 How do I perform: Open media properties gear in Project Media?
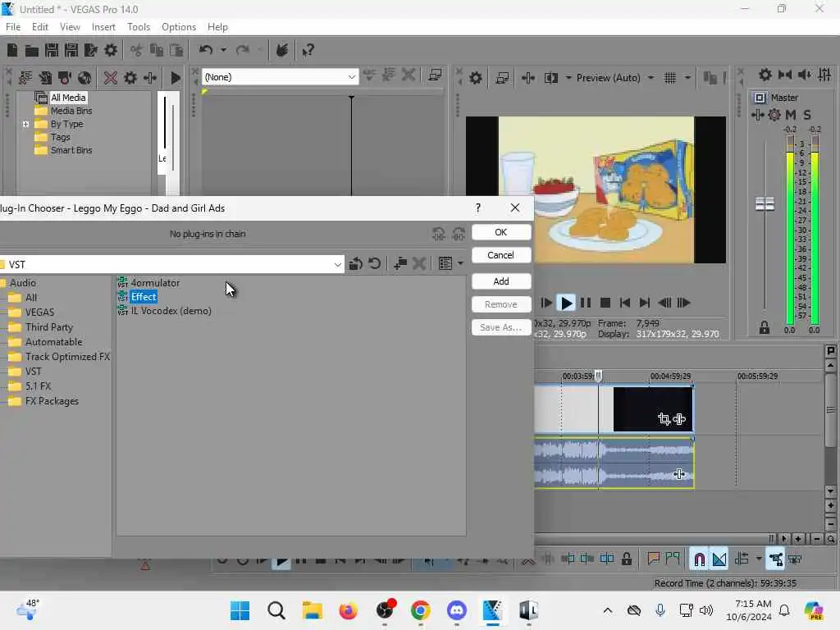(130, 78)
